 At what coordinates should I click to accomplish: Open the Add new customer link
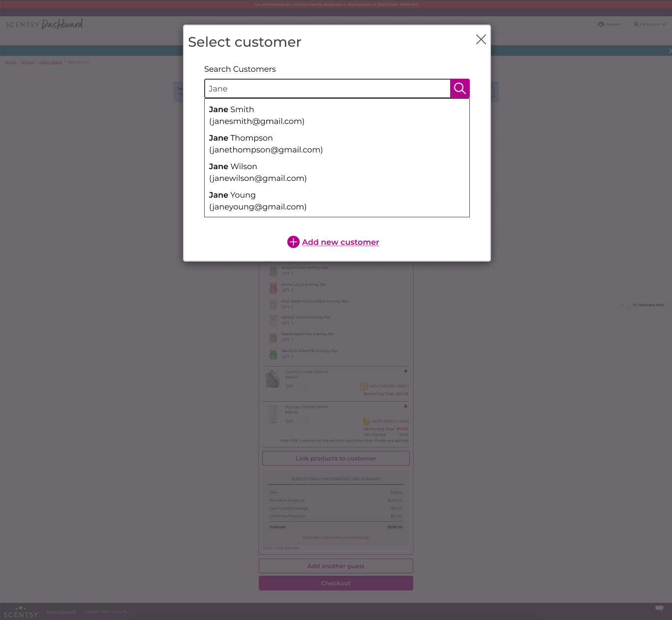[340, 242]
